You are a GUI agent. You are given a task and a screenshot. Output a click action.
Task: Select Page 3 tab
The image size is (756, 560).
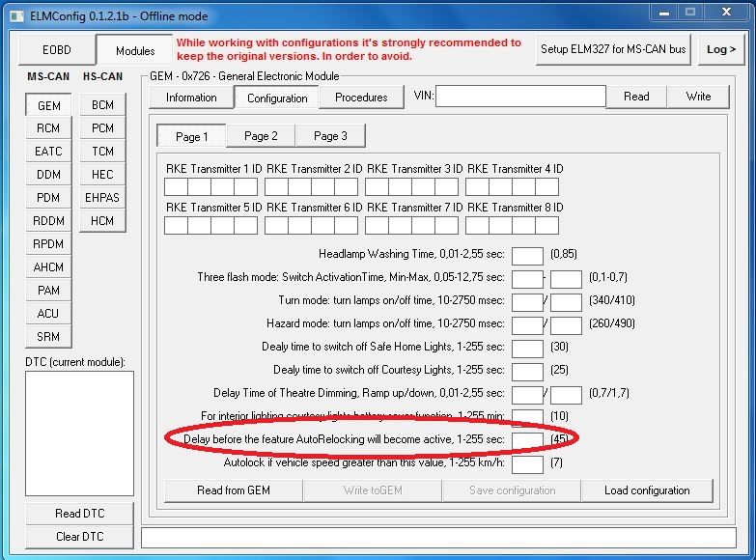[x=330, y=136]
